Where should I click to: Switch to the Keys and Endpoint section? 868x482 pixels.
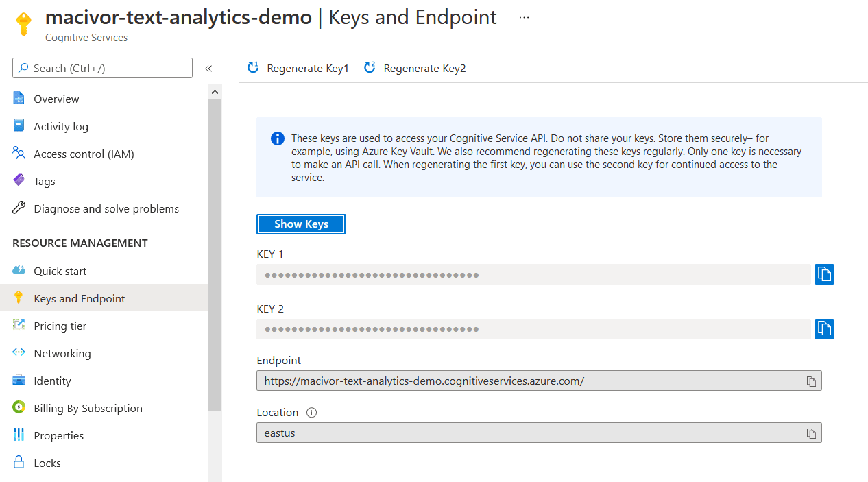click(79, 298)
